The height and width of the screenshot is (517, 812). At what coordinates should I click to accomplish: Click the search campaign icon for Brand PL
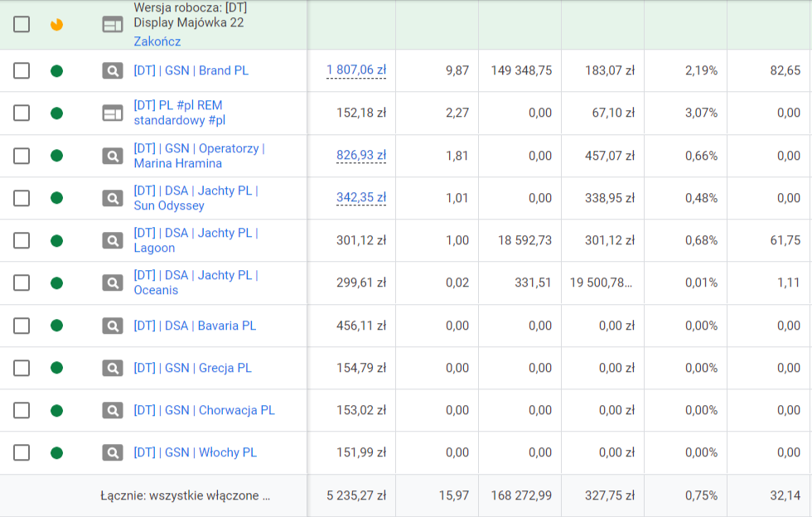click(113, 70)
